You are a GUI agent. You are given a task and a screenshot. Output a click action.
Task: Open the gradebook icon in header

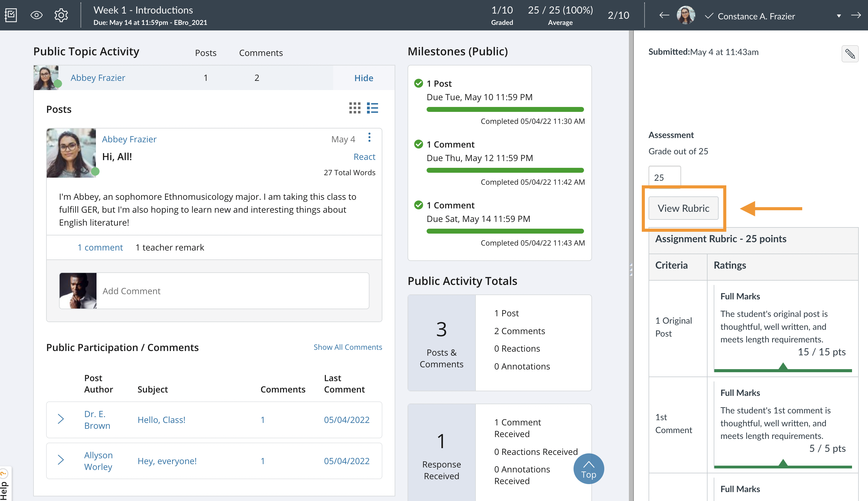[11, 15]
